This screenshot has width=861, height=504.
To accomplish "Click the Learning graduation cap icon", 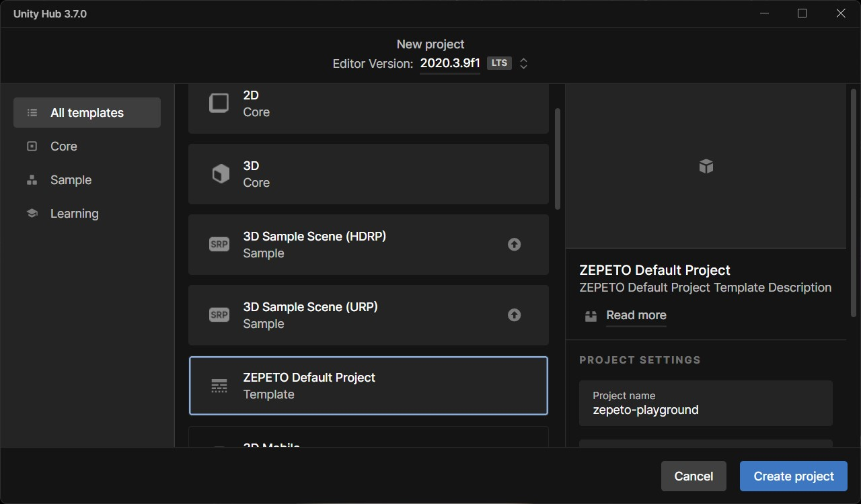I will click(x=32, y=214).
